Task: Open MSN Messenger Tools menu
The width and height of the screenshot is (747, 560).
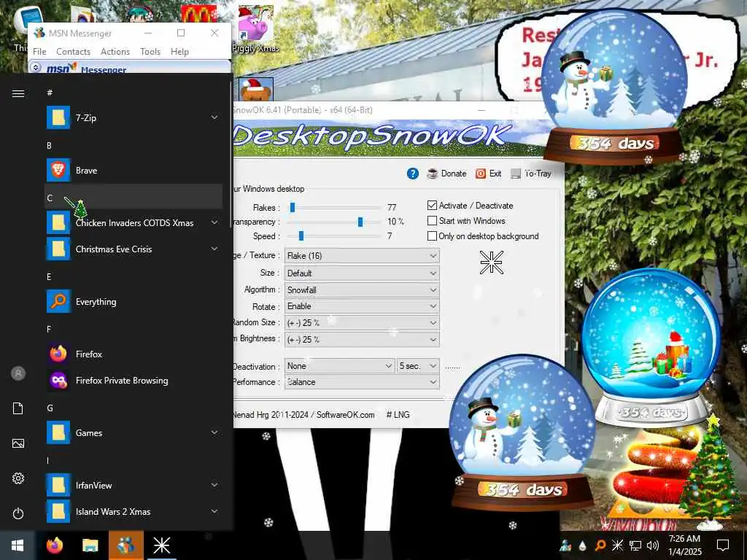Action: [x=150, y=52]
